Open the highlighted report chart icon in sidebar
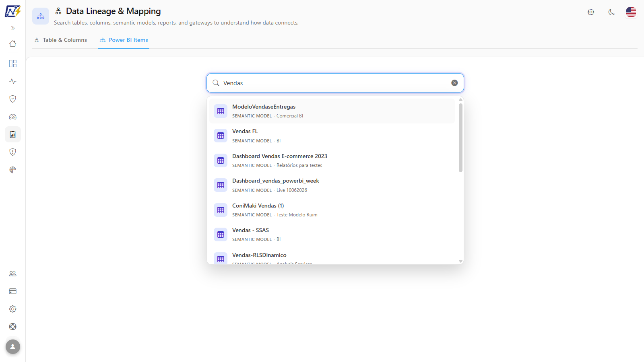 pos(13,134)
